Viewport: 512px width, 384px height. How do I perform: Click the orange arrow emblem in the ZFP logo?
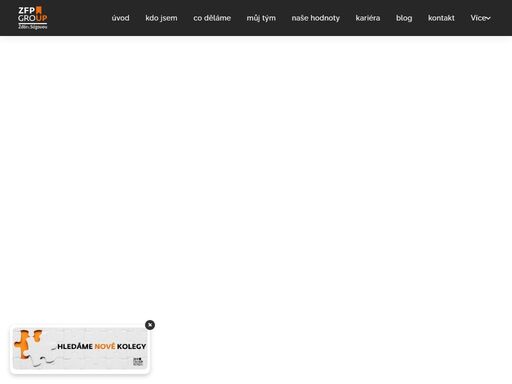click(39, 10)
